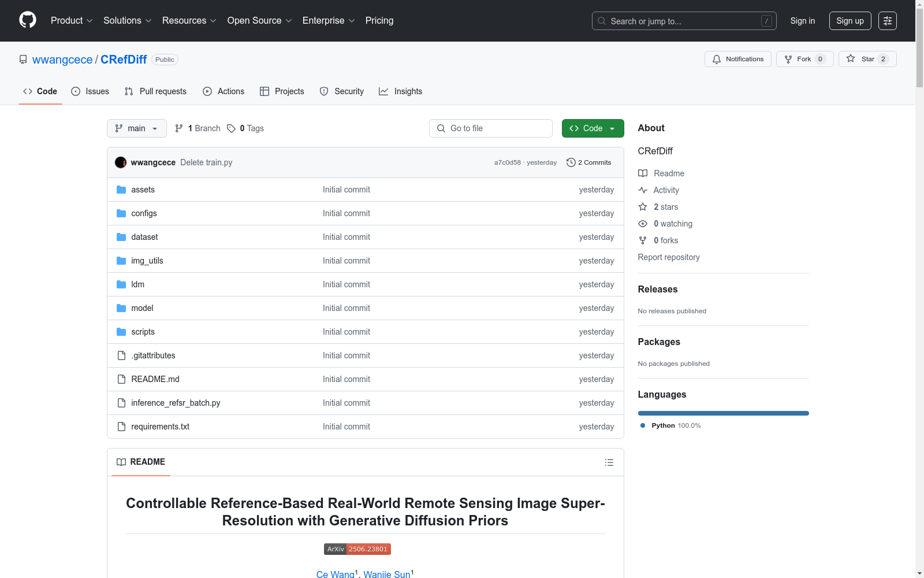The image size is (924, 578).
Task: Click the Python language bar
Action: coord(723,413)
